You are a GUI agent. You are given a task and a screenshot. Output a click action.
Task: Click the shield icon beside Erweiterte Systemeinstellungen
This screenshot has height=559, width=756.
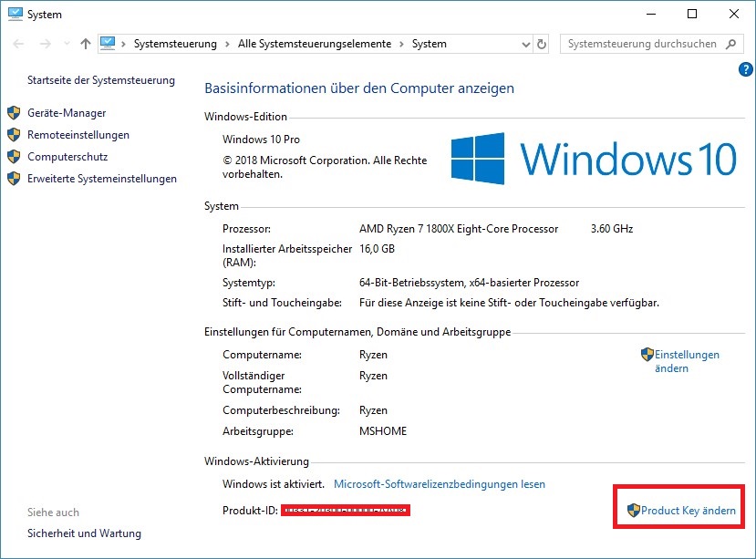[14, 179]
